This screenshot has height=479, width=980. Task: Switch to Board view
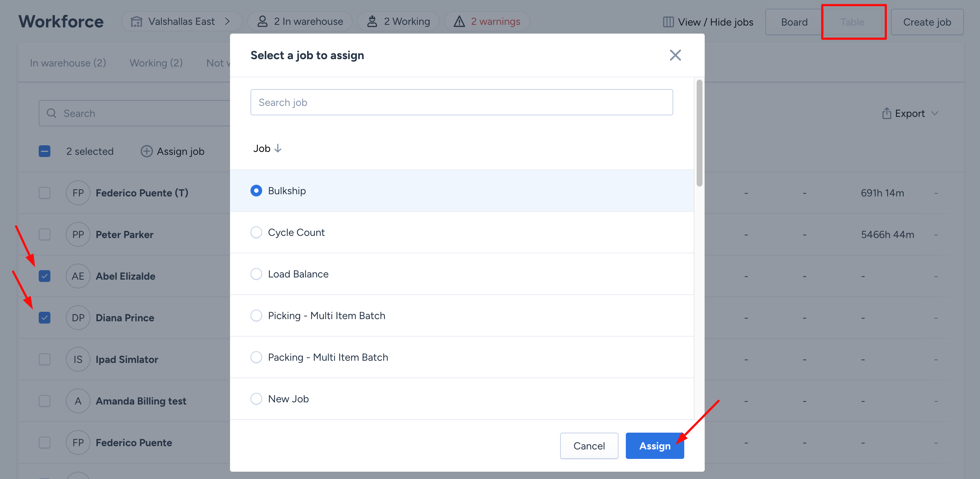[794, 22]
